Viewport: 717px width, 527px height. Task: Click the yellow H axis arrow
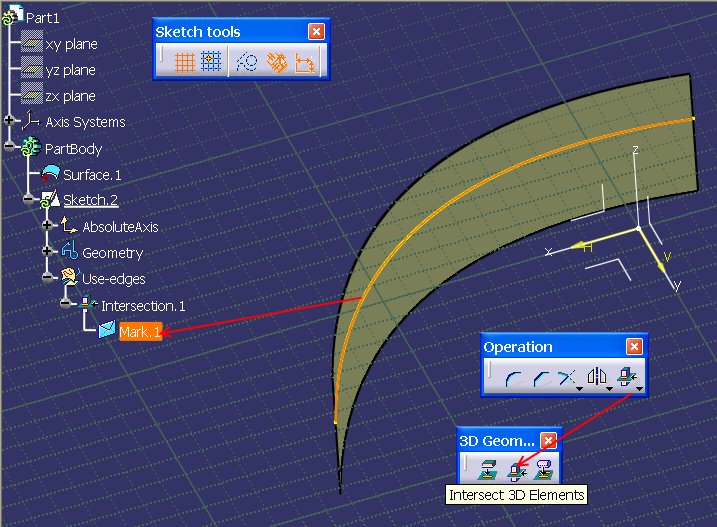pos(580,246)
